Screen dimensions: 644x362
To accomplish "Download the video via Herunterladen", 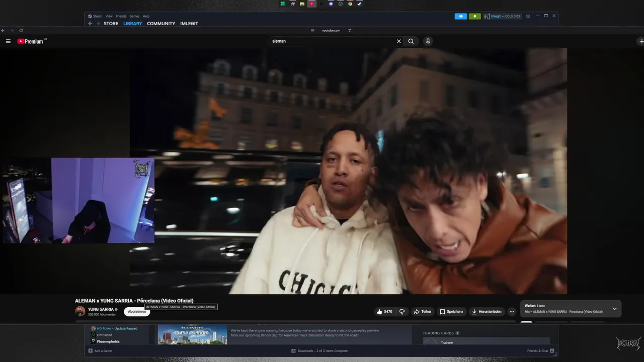I will tap(487, 312).
